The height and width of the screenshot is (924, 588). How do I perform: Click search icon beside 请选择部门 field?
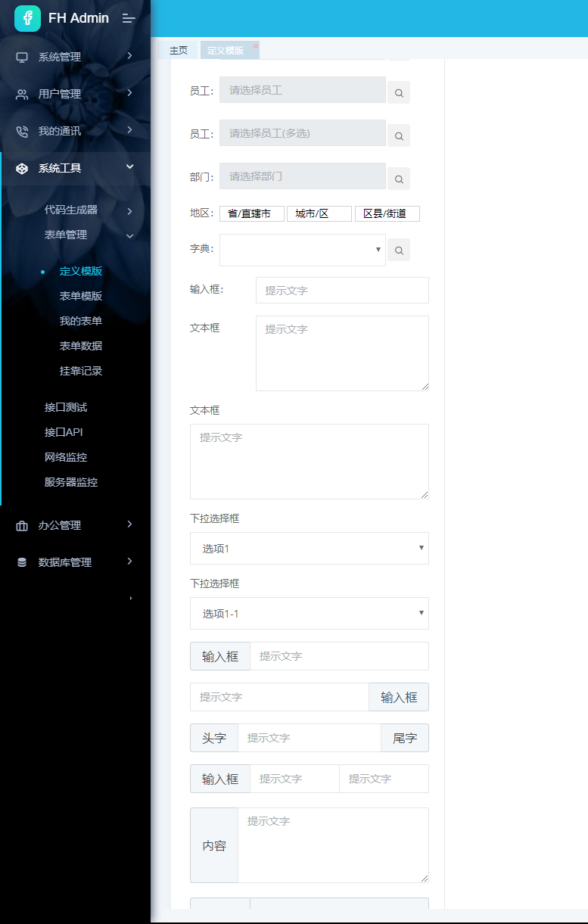(x=399, y=179)
